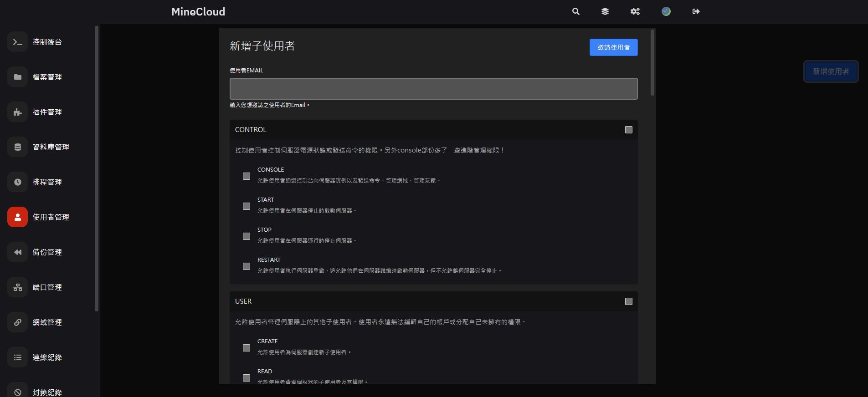Check the RESTART permission checkbox
This screenshot has height=397, width=868.
click(x=247, y=266)
